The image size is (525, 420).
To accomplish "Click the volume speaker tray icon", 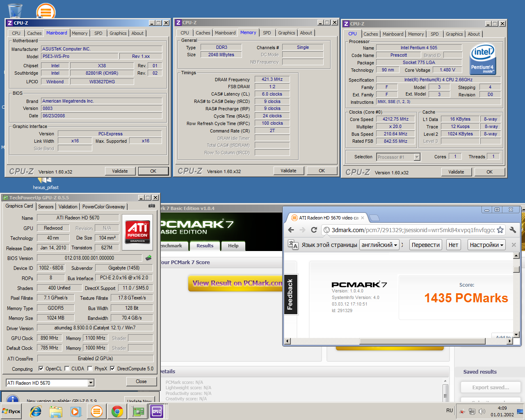I will click(x=482, y=411).
